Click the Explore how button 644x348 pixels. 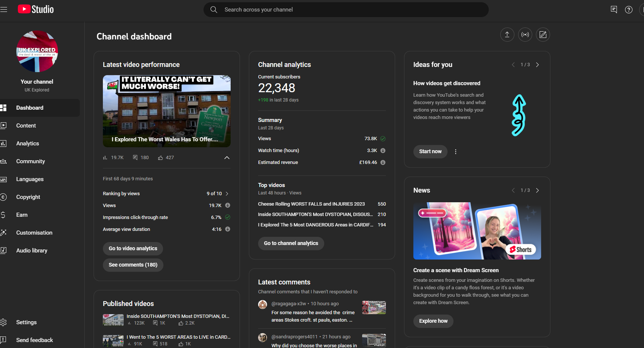point(433,321)
